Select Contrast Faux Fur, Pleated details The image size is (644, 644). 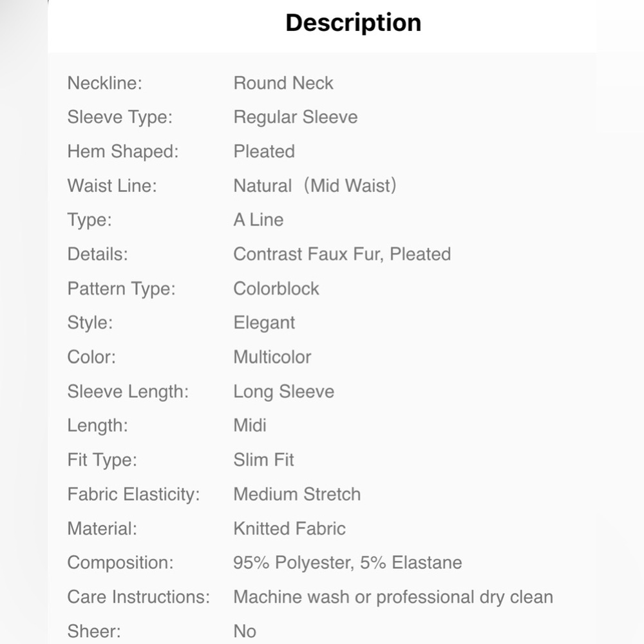click(x=342, y=254)
